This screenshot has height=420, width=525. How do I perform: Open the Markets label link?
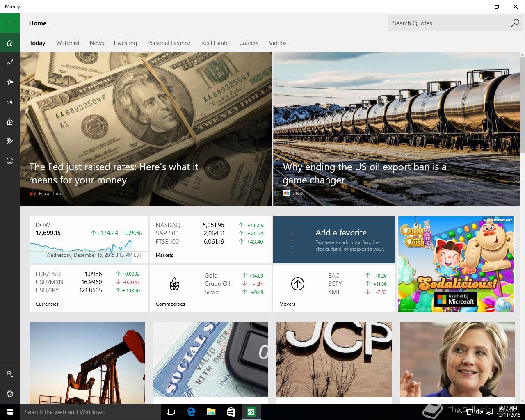[164, 255]
